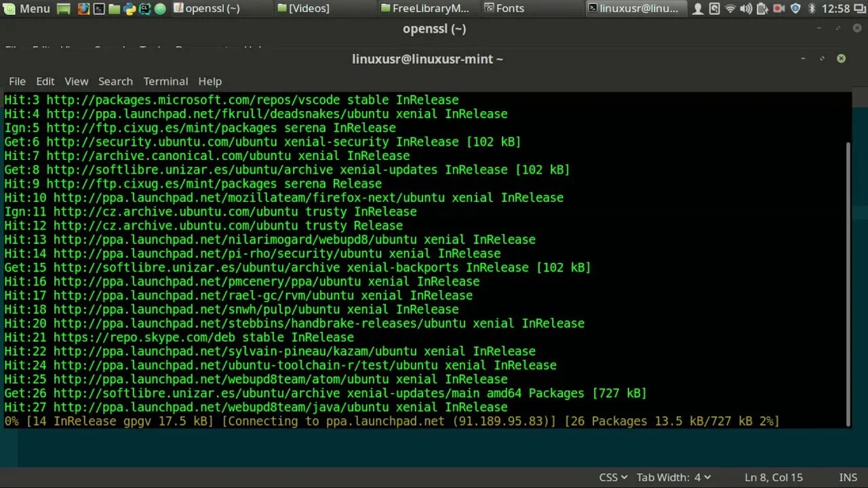This screenshot has width=868, height=488.
Task: Click the Hit:20 handbrake-releases line
Action: (x=294, y=323)
